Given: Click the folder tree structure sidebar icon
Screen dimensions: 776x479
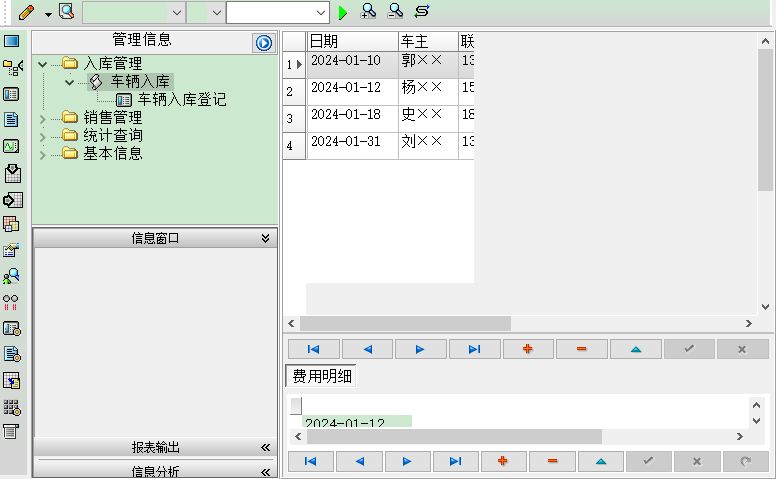Looking at the screenshot, I should coord(12,67).
